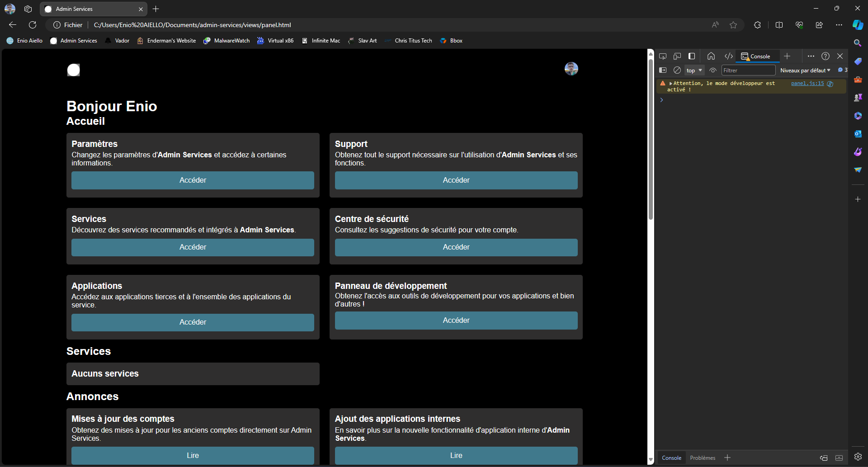The width and height of the screenshot is (868, 467).
Task: Open Edge Settings and more menu
Action: point(839,25)
